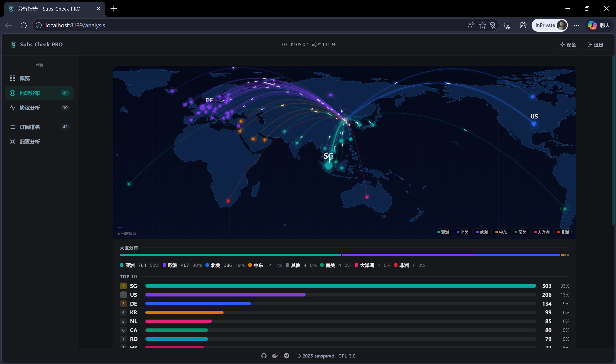Viewport: 616px width, 364px height.
Task: Open the GitHub icon link in footer
Action: (x=264, y=356)
